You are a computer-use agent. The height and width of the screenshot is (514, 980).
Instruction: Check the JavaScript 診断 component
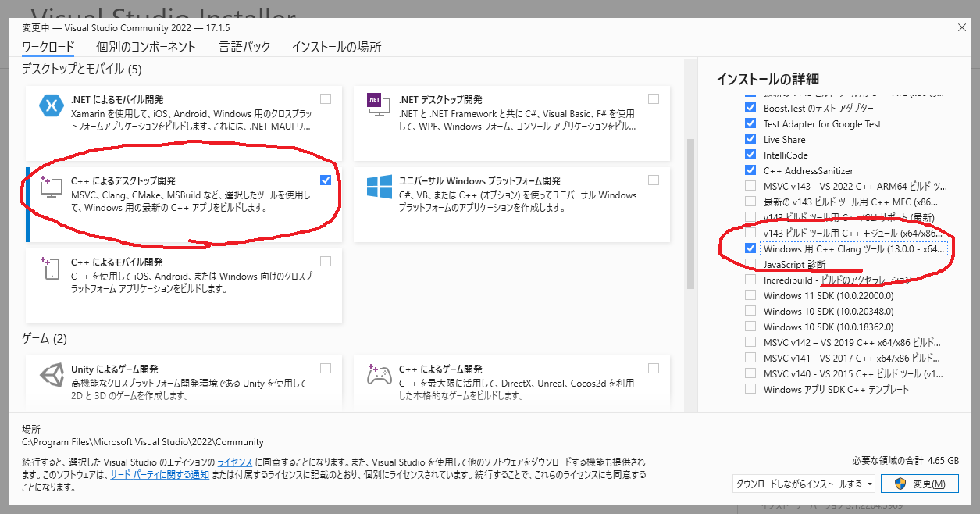[750, 264]
